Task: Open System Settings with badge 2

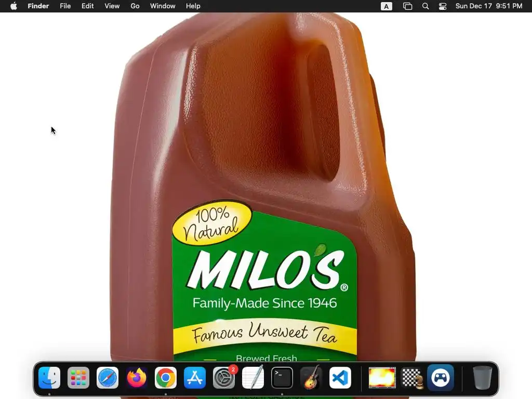Action: pos(224,378)
